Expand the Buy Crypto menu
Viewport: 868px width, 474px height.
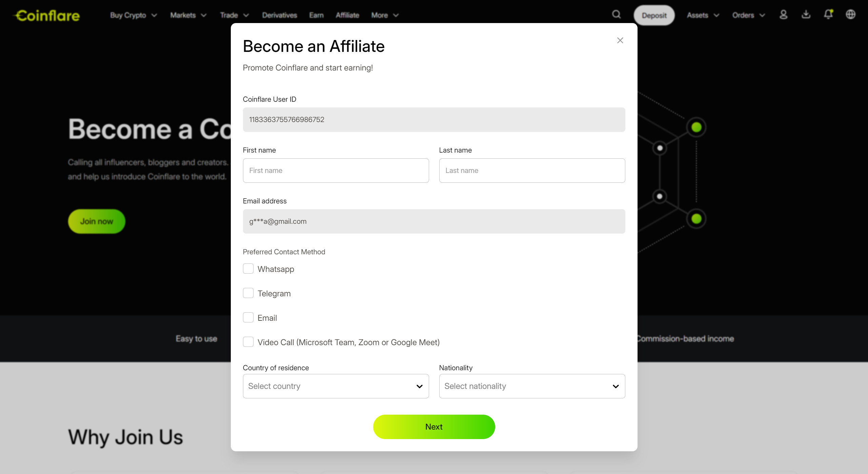[133, 15]
